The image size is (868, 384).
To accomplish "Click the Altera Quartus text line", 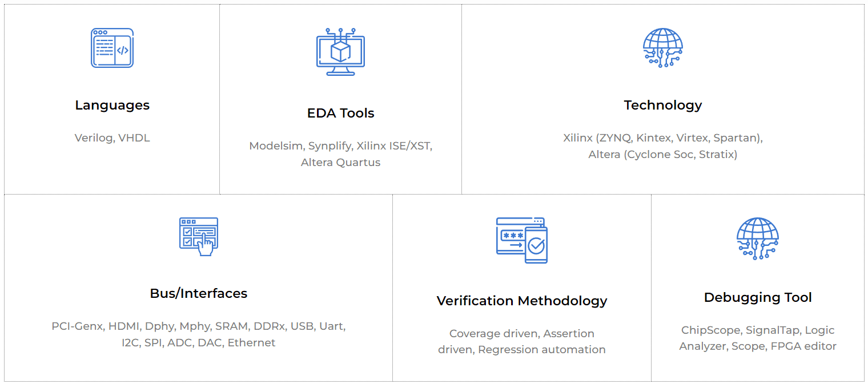I will (341, 162).
